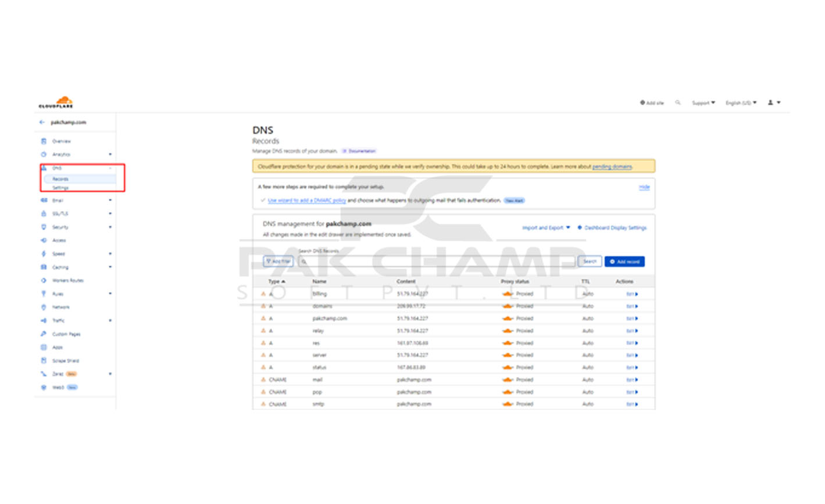Edit the billing A record

pyautogui.click(x=632, y=294)
